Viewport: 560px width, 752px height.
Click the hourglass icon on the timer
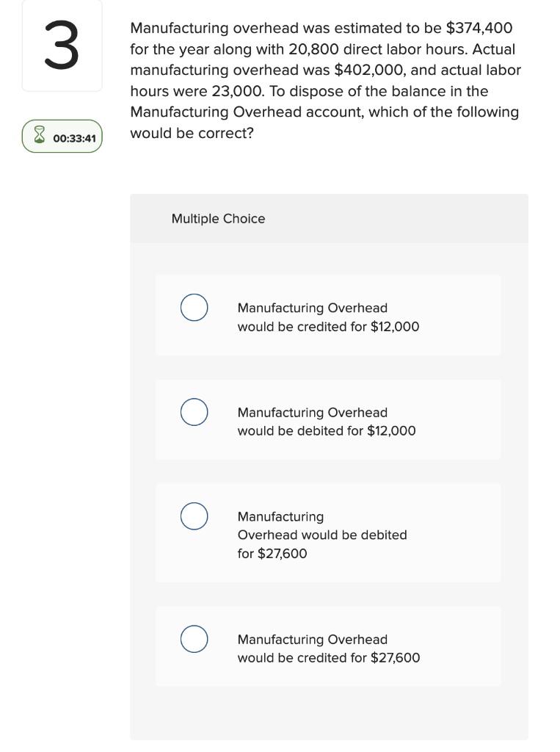(x=38, y=136)
